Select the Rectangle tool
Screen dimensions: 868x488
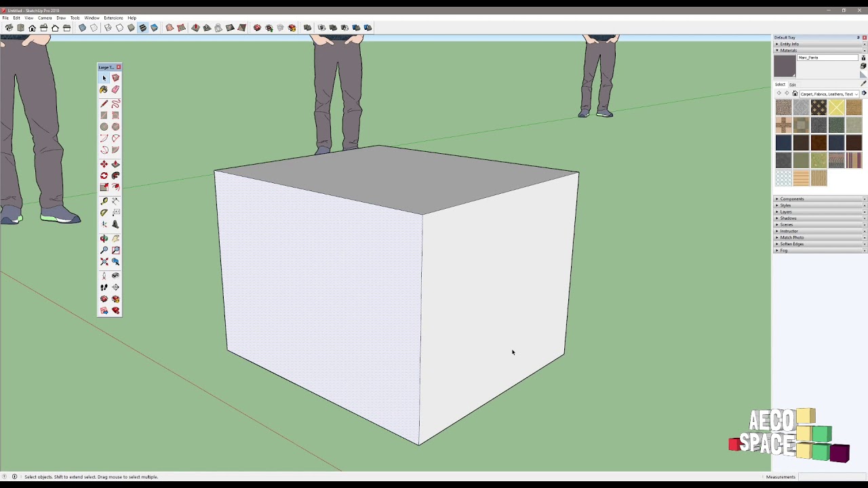104,115
